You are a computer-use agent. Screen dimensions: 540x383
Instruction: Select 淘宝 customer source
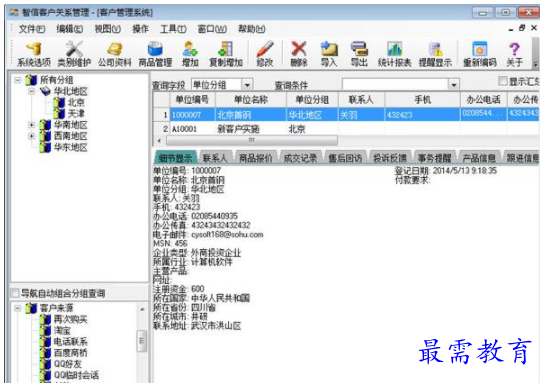coord(62,331)
